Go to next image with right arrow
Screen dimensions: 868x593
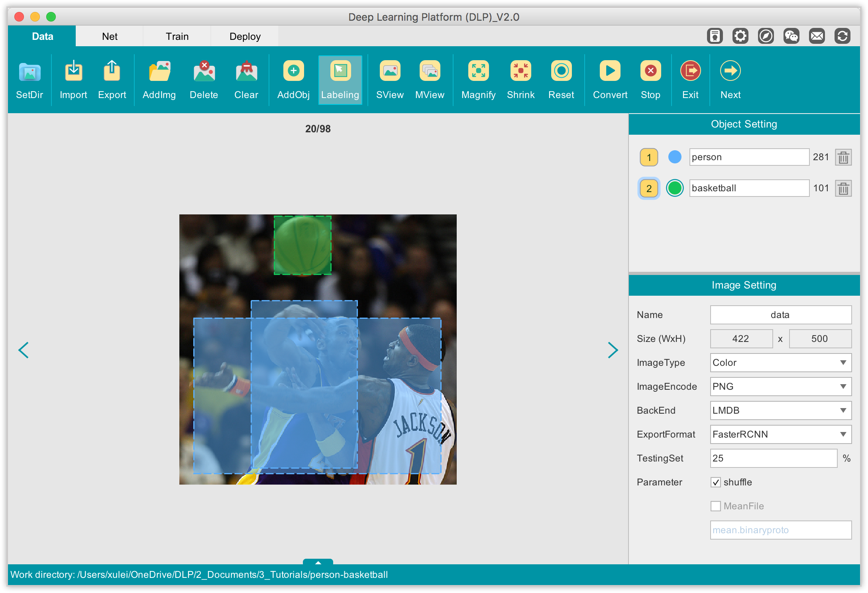613,350
